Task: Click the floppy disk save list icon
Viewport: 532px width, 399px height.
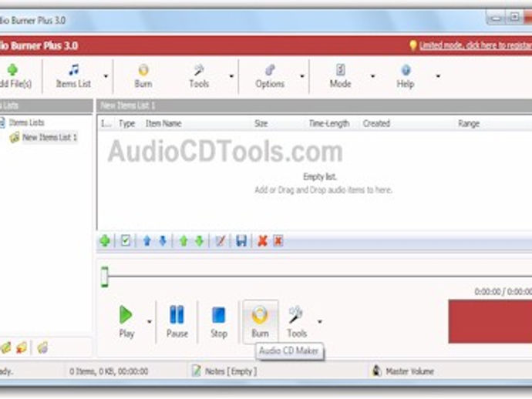Action: [241, 241]
